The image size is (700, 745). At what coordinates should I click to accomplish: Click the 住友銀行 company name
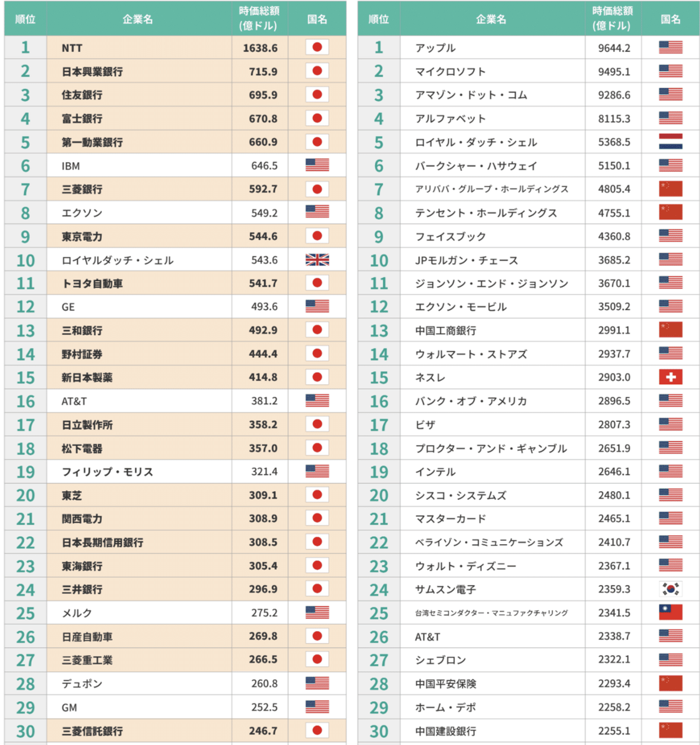(x=82, y=95)
